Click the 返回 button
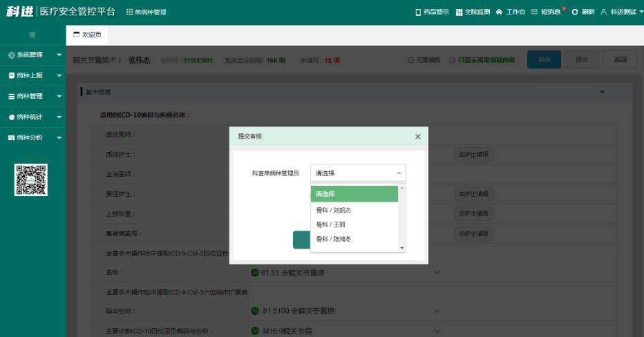Image resolution: width=644 pixels, height=337 pixels. coord(620,60)
